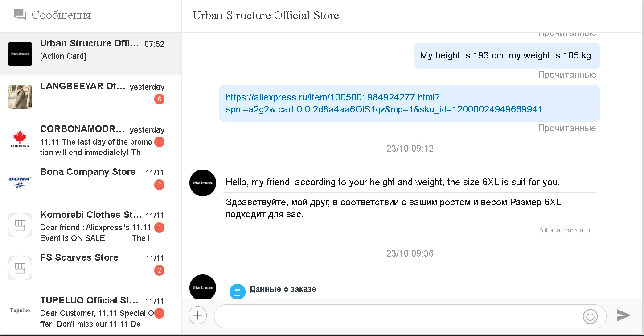Click the Komorebi 11.11 sale preview text
Viewport: 644px width, 336px height.
[x=95, y=233]
